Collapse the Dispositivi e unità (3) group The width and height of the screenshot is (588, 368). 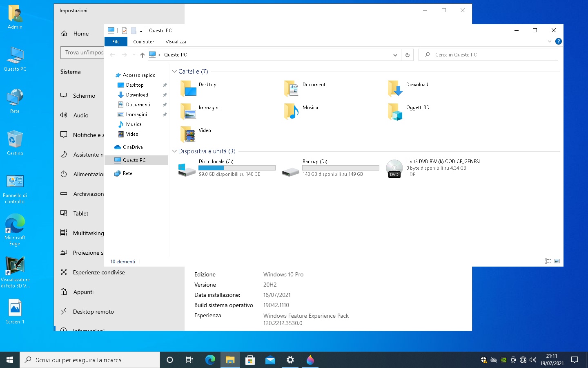pos(175,151)
